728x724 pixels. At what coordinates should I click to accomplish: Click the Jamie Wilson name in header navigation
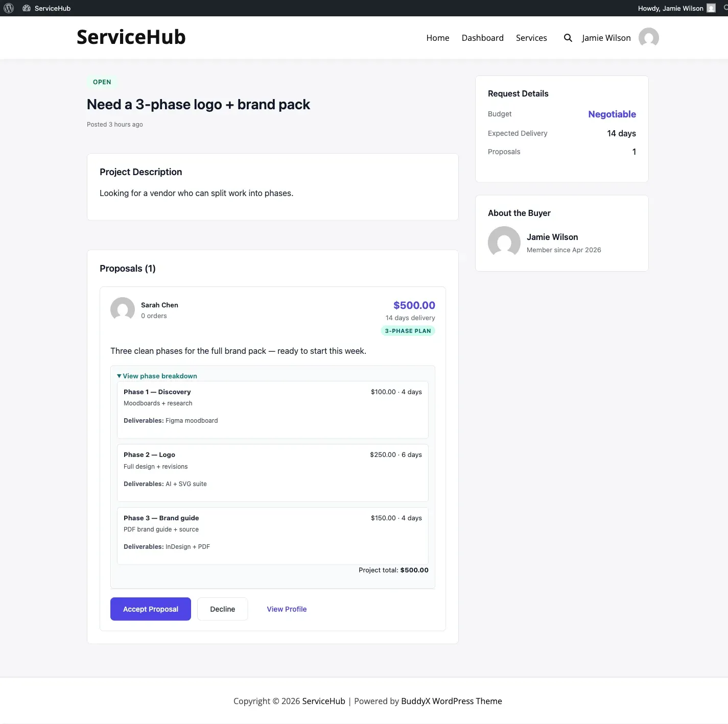(606, 38)
